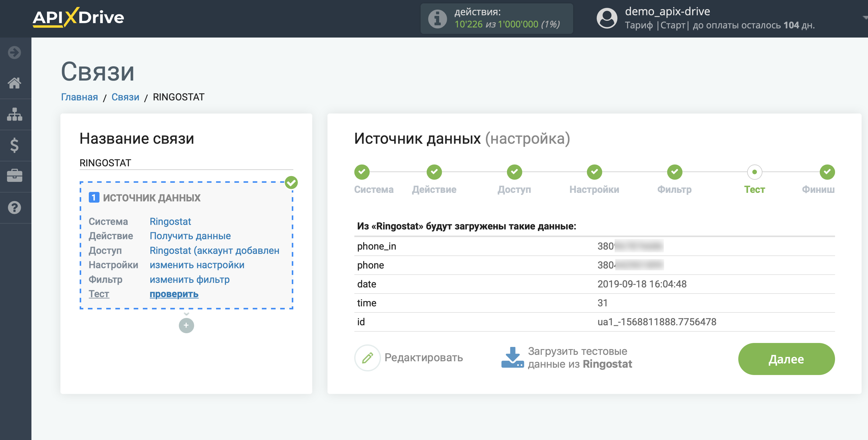Click the green checkmark on data source block
Image resolution: width=868 pixels, height=440 pixels.
click(x=291, y=182)
